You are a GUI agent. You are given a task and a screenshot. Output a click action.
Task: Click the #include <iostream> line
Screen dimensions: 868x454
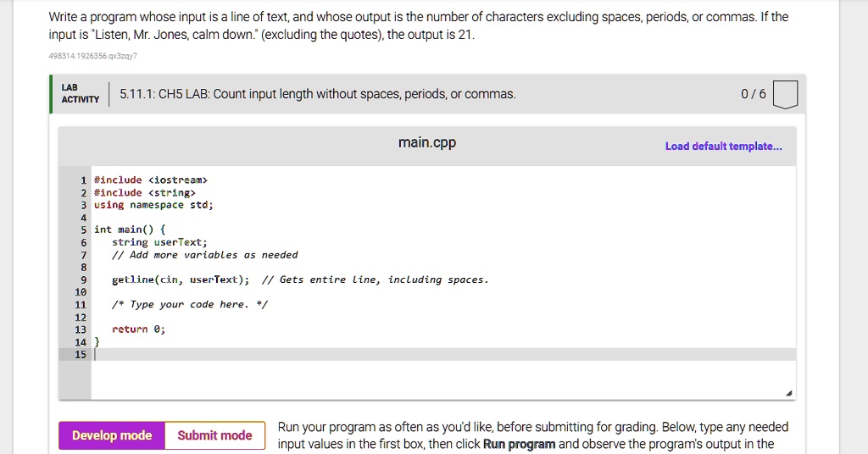(151, 180)
